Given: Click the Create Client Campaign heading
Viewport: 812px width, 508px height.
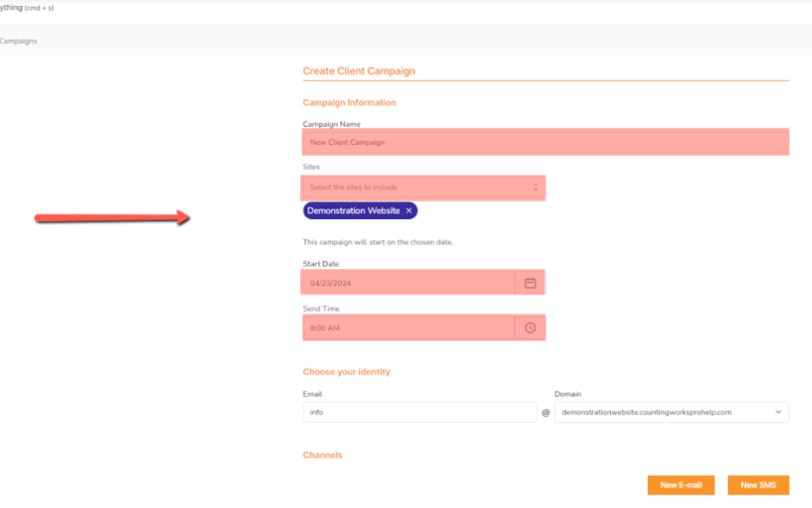Looking at the screenshot, I should (359, 70).
